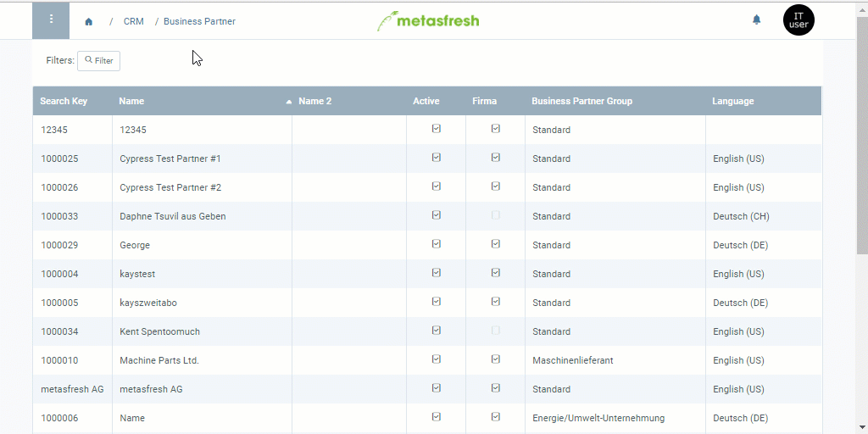Click the metasfresh logo
The width and height of the screenshot is (868, 434).
click(428, 20)
